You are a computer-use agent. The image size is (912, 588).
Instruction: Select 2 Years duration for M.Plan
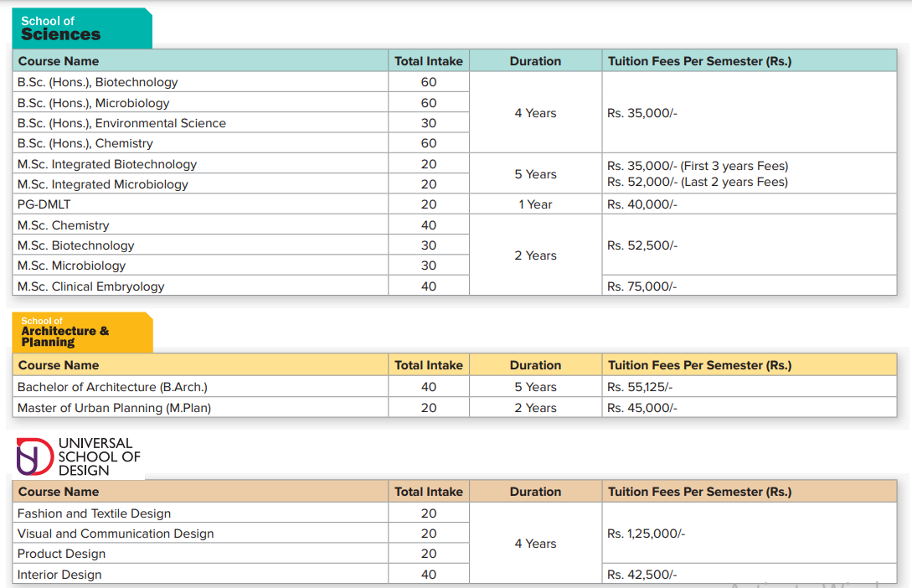536,408
